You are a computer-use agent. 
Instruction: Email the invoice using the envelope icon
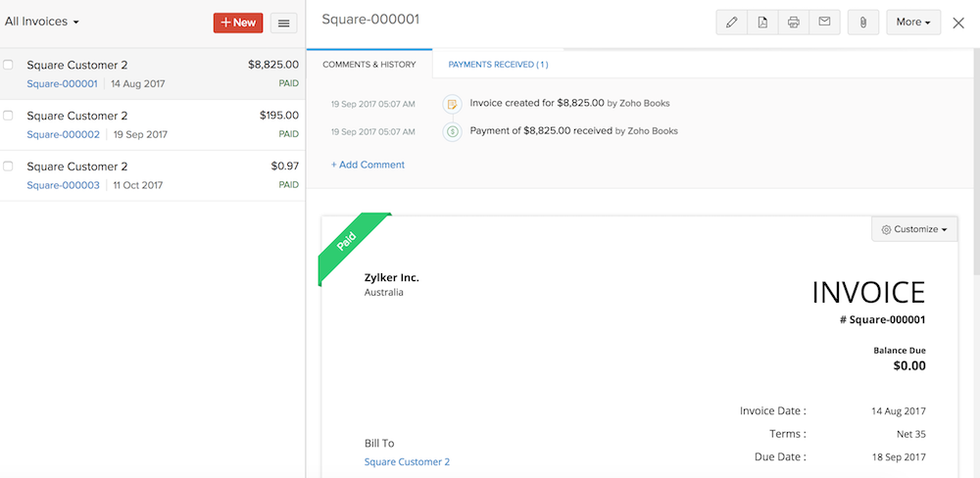tap(824, 23)
